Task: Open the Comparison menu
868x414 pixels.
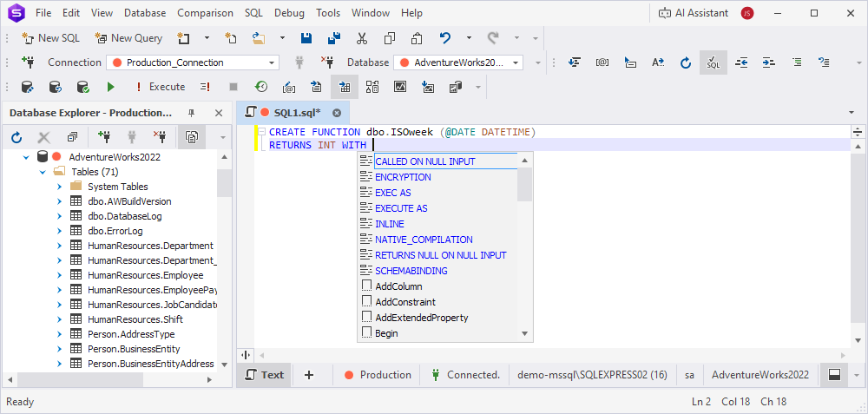Action: pos(205,13)
